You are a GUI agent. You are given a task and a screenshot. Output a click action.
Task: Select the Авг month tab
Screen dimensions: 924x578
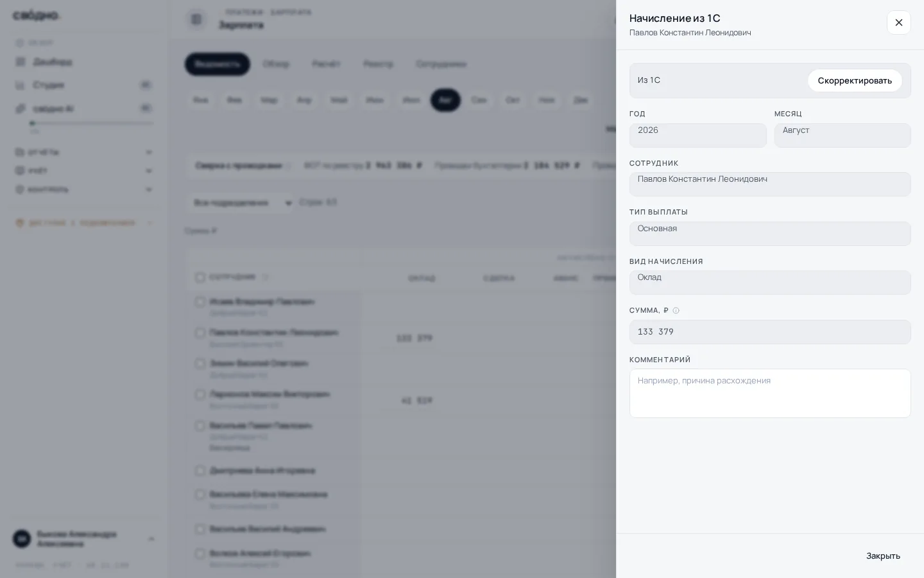[x=445, y=100]
